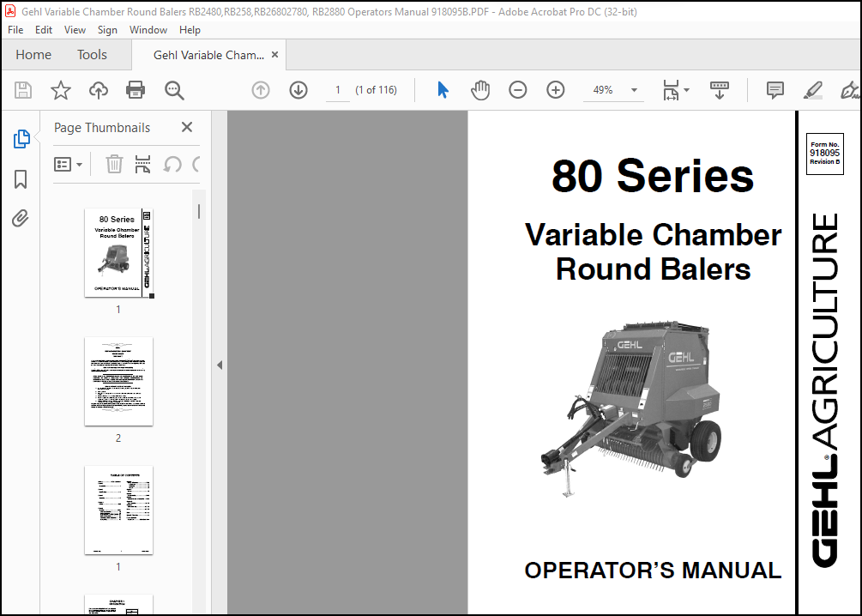Screen dimensions: 862x616
Task: Select the Gehl Variable Cham... document tab
Action: [x=208, y=55]
